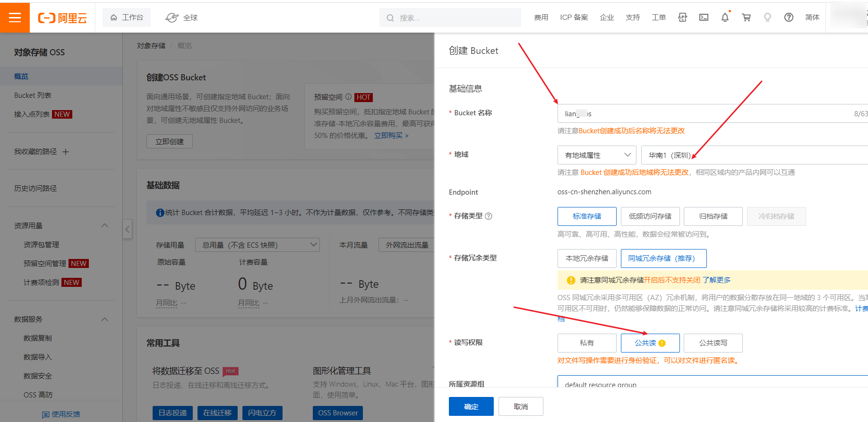This screenshot has width=868, height=422.
Task: Click the Alibaba Cloud logo
Action: 62,18
